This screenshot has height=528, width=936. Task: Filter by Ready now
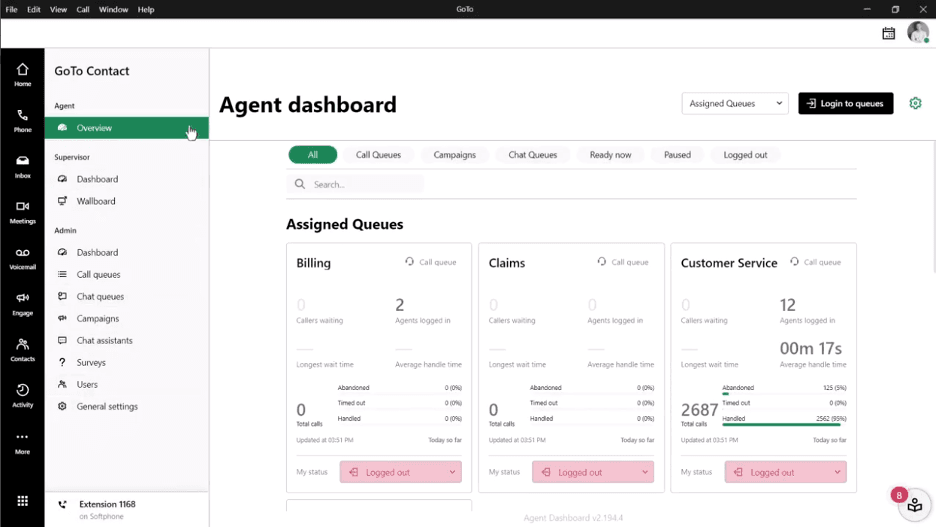point(610,155)
